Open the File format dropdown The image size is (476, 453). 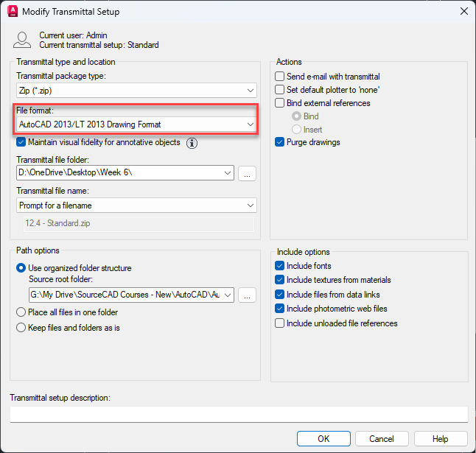pos(136,124)
